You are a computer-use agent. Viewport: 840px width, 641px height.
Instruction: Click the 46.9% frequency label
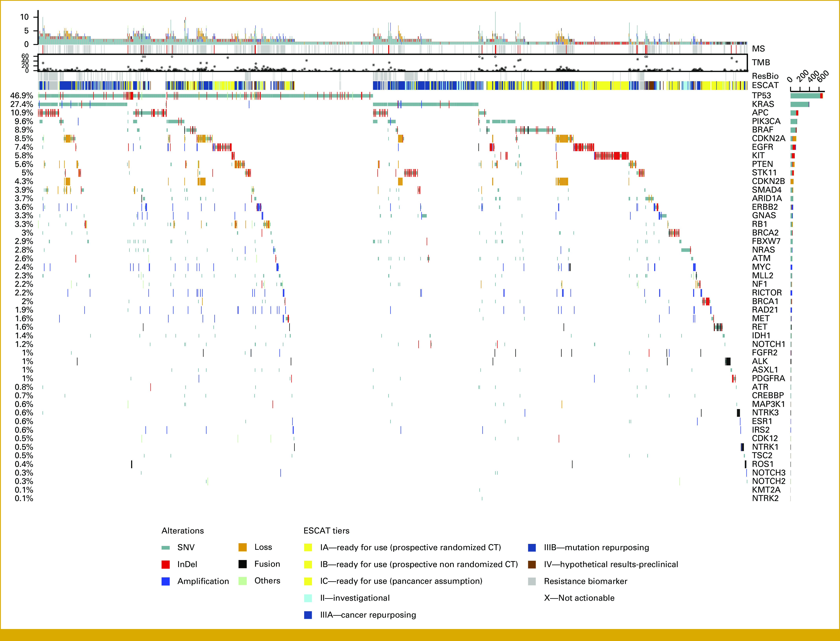tap(22, 95)
